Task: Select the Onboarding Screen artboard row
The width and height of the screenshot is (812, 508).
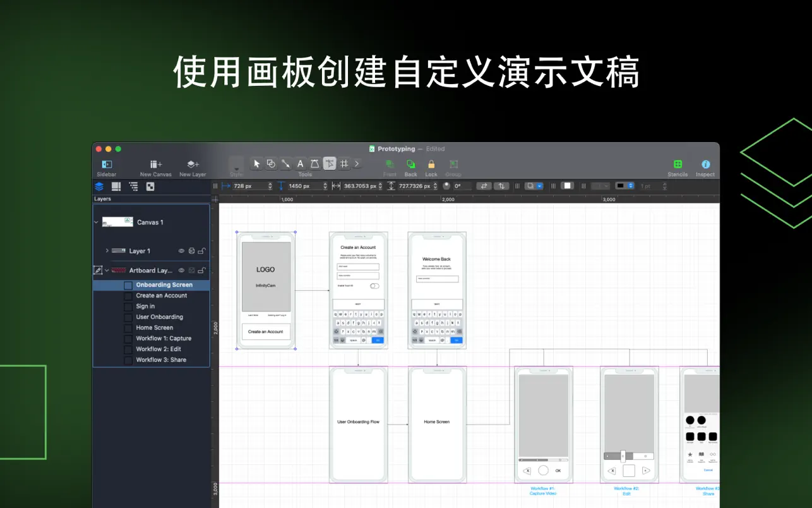Action: tap(152, 285)
